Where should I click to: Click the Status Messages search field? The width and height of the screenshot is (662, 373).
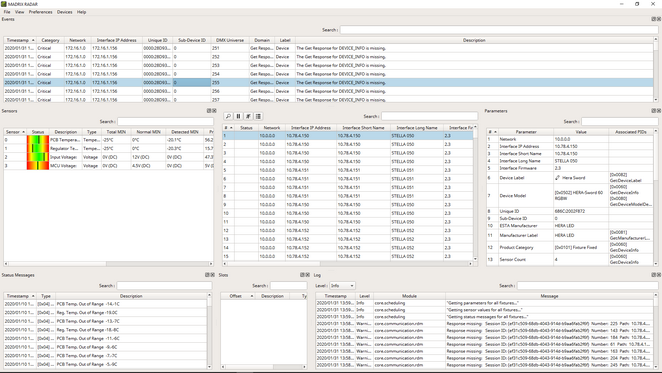(x=164, y=286)
